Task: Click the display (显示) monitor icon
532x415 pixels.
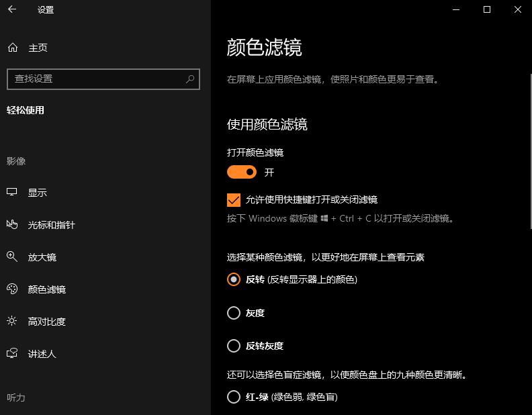Action: click(12, 193)
